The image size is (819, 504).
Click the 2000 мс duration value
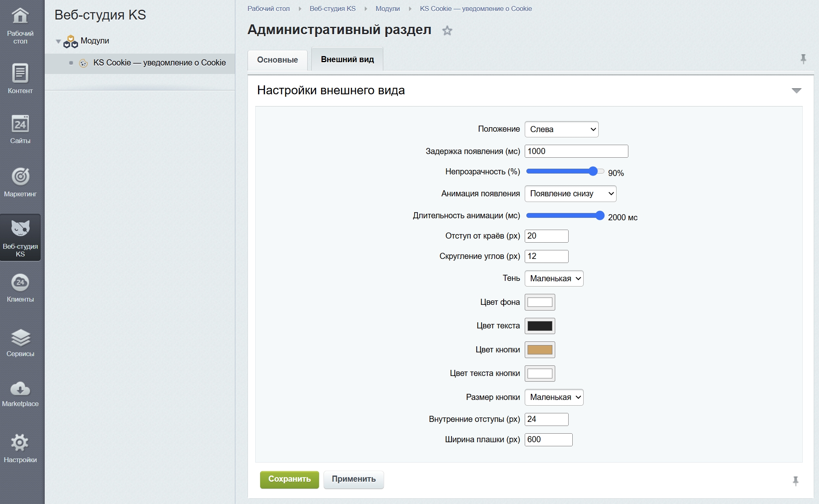click(x=623, y=217)
